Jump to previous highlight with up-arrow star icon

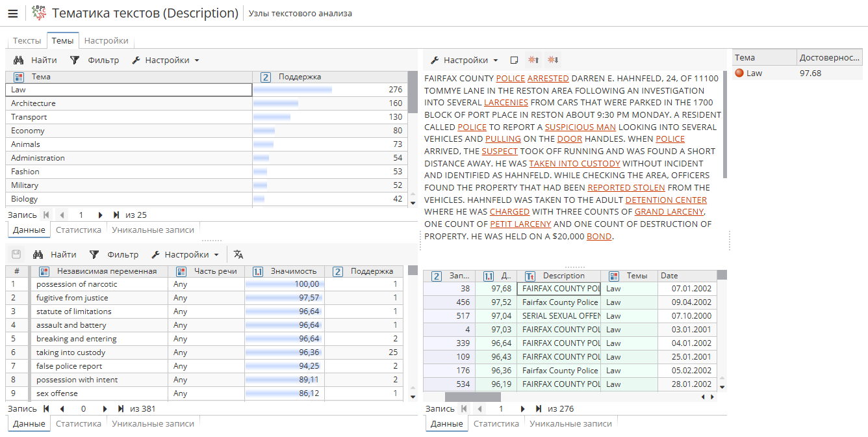point(533,60)
